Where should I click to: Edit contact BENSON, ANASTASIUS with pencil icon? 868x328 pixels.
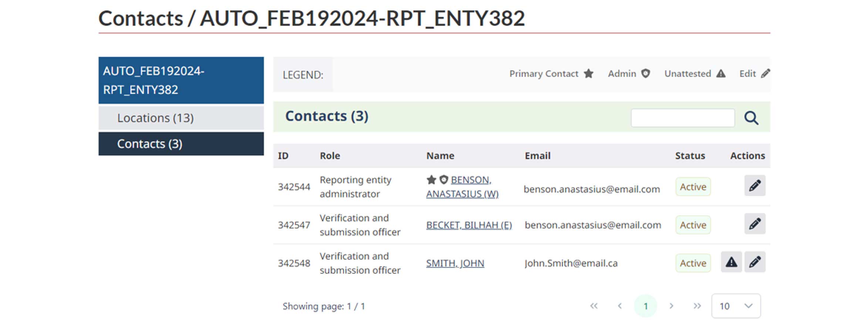click(754, 185)
